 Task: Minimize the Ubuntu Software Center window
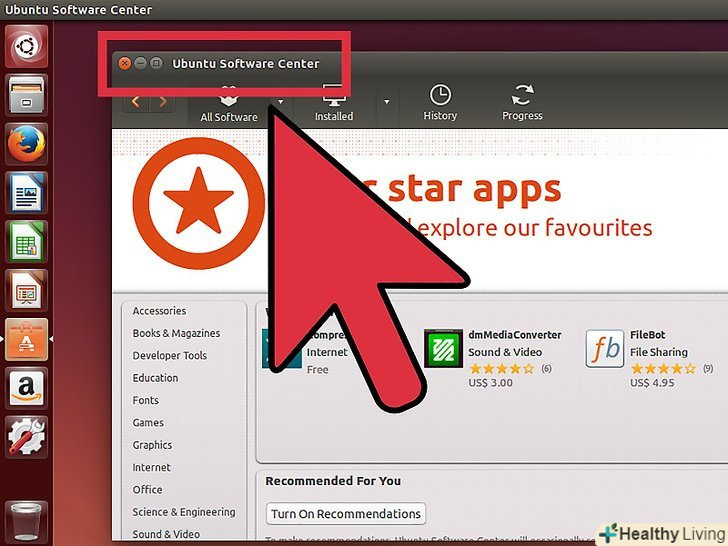coord(140,63)
